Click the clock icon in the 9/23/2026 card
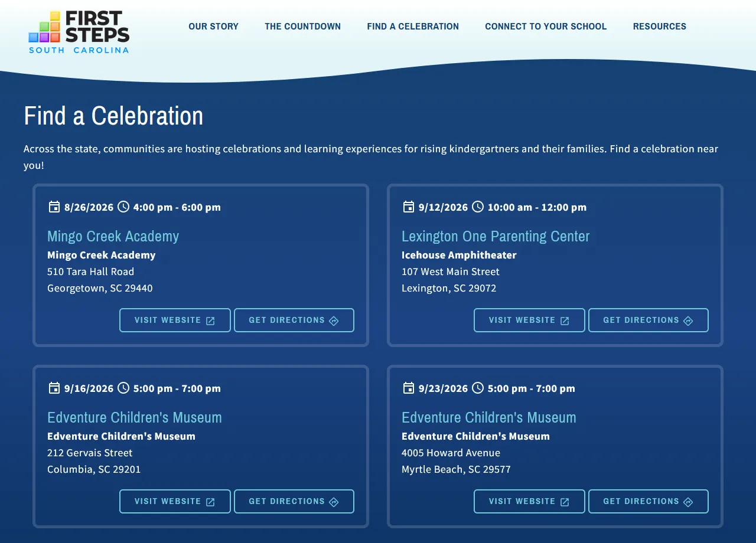 478,388
